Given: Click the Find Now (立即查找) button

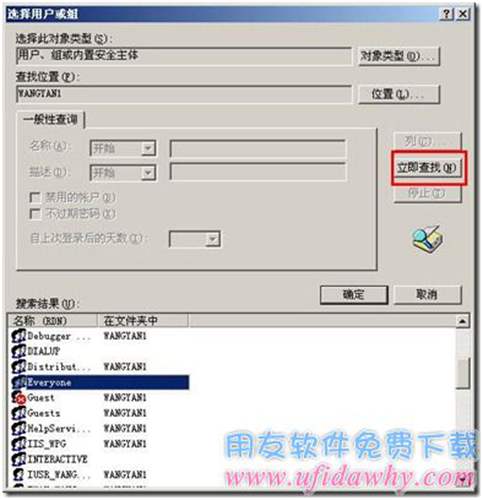Looking at the screenshot, I should click(427, 167).
